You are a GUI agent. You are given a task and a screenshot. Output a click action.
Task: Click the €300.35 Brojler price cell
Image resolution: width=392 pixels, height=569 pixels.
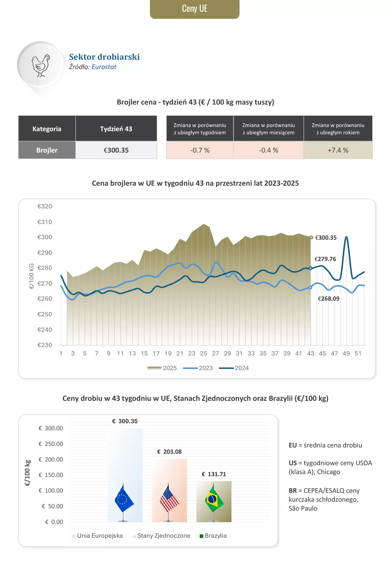(116, 150)
